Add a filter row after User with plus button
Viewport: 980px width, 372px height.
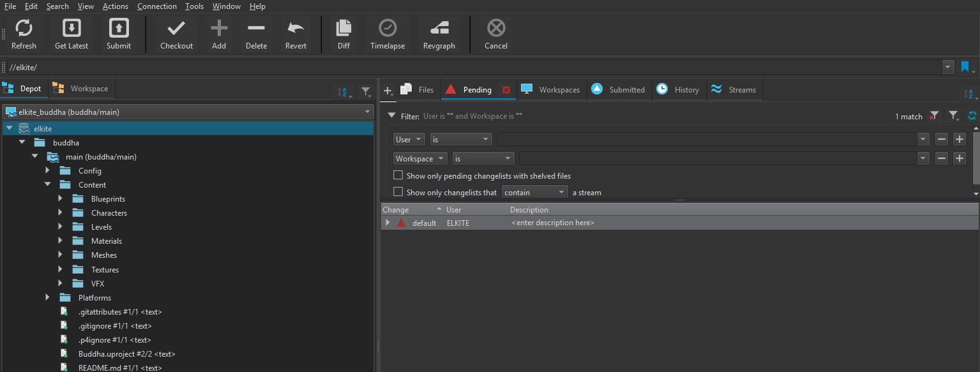coord(959,139)
